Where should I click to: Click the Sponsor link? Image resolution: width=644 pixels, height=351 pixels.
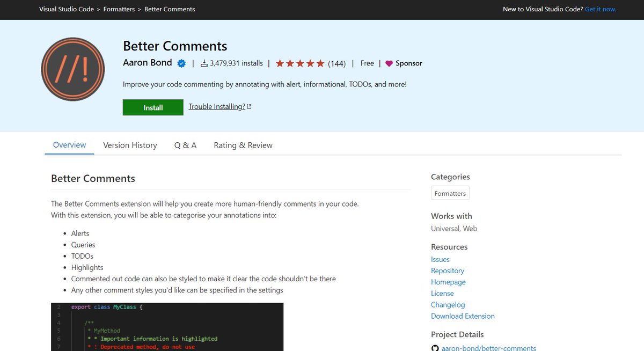[409, 63]
